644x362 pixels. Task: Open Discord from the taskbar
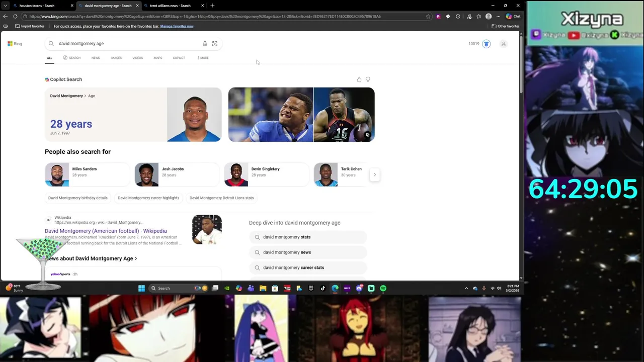(359, 288)
